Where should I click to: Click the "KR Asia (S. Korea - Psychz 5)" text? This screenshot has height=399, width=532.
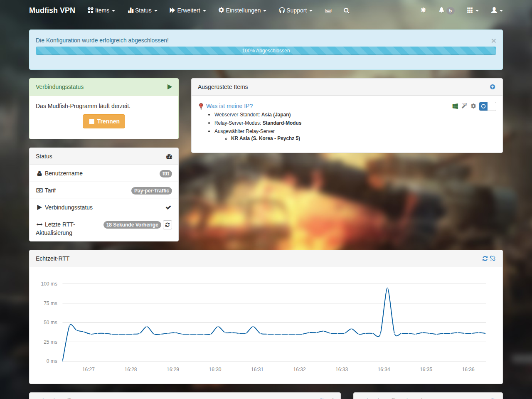[x=266, y=138]
